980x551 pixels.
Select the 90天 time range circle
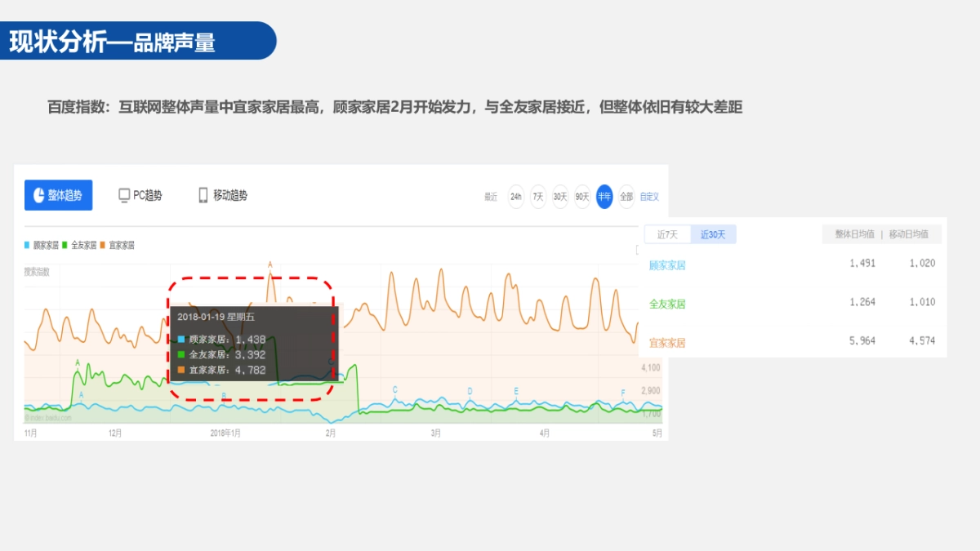click(x=582, y=198)
